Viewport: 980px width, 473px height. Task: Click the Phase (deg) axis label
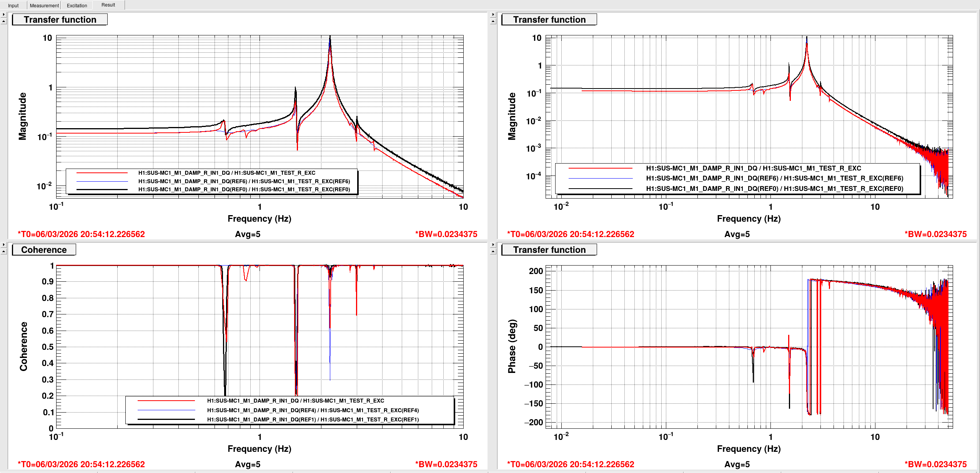coord(512,346)
